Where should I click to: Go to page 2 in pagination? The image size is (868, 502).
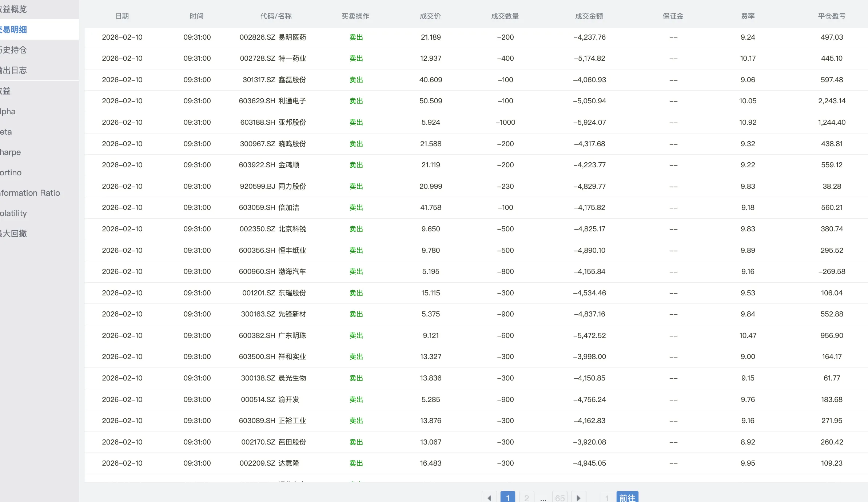(x=526, y=497)
